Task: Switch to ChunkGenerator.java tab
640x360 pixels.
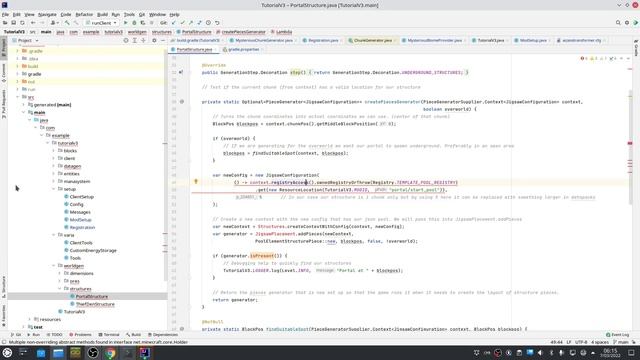Action: [x=372, y=40]
